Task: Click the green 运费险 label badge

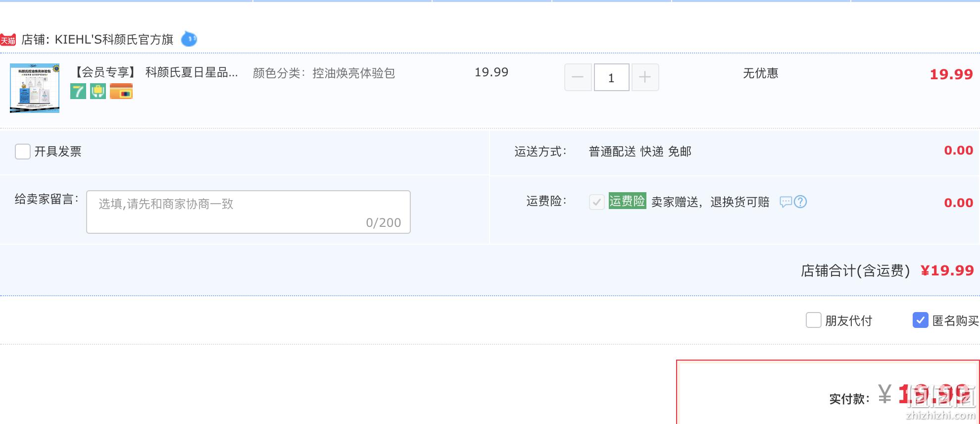Action: (x=628, y=201)
